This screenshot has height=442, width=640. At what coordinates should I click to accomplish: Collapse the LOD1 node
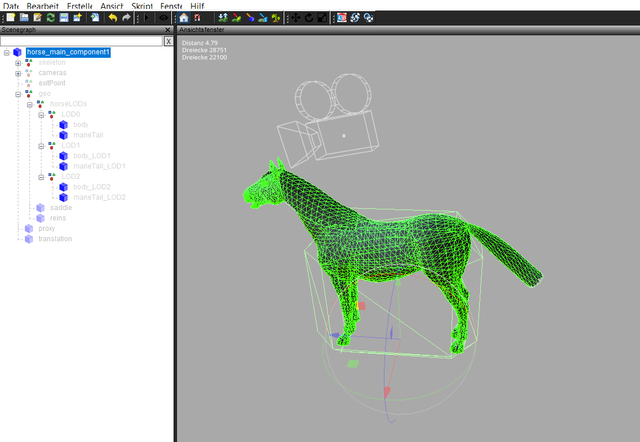[41, 146]
